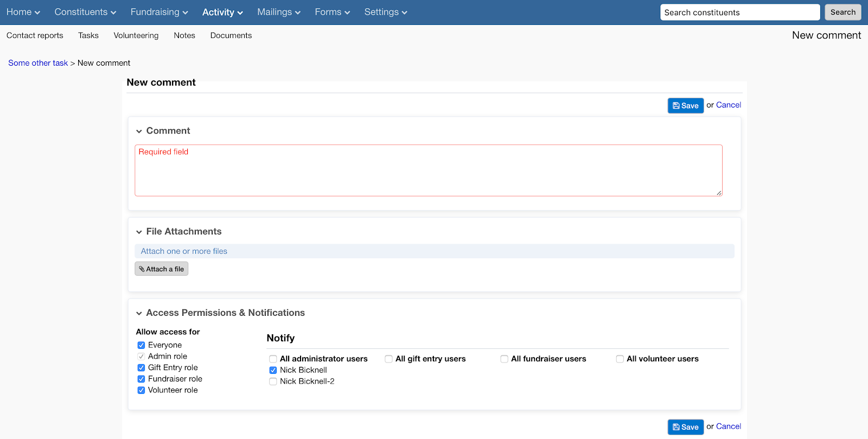Click into the Comment text area
The width and height of the screenshot is (868, 439).
(428, 170)
